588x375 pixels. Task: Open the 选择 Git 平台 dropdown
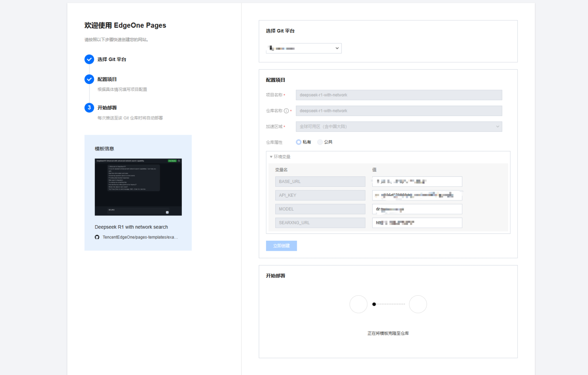(x=304, y=48)
